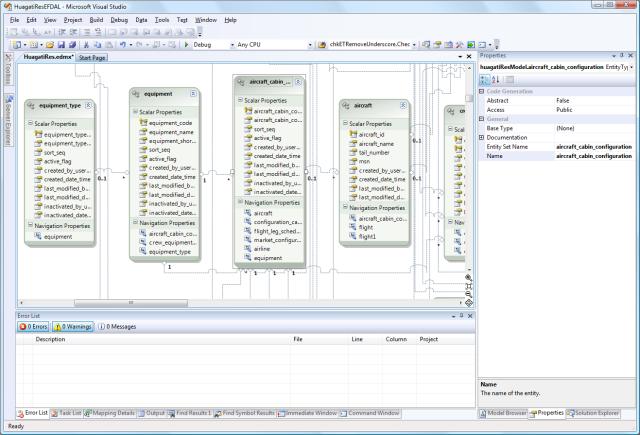Open the Debug configuration dropdown
640x435 pixels.
pyautogui.click(x=232, y=45)
